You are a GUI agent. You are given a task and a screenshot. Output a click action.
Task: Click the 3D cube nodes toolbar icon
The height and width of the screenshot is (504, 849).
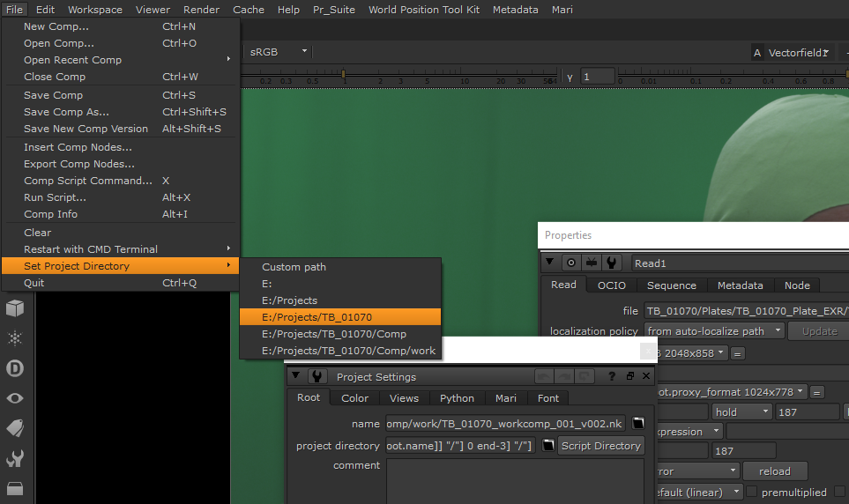15,308
